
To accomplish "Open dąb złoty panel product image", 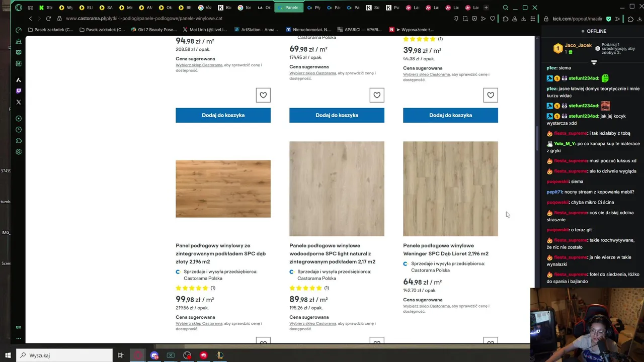I will click(223, 189).
